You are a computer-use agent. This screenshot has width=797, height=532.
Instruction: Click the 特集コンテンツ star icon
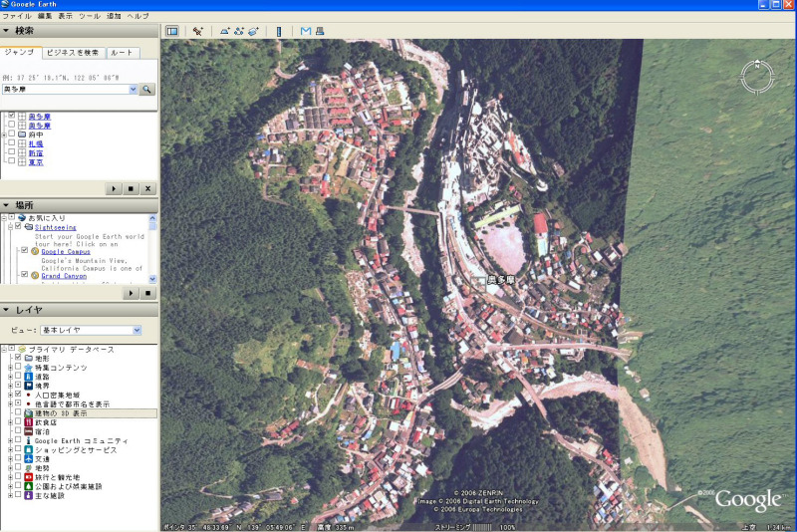[x=29, y=368]
